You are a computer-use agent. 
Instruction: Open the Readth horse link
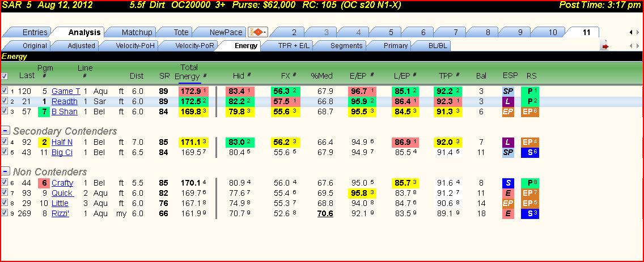point(64,101)
